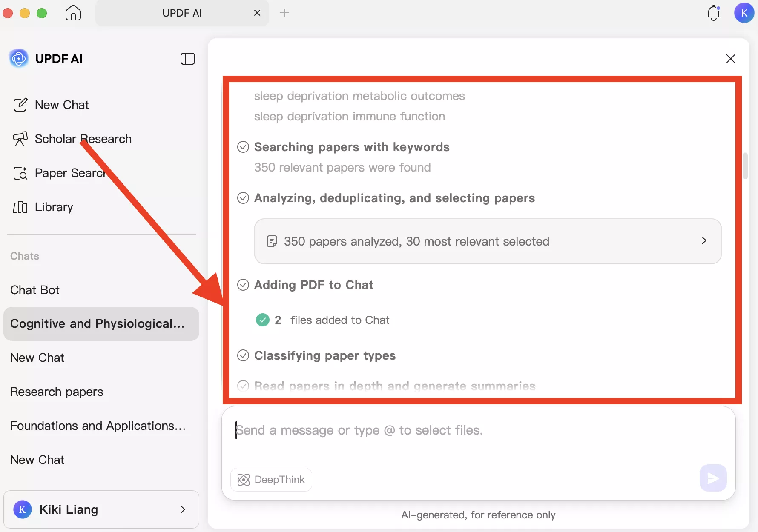758x532 pixels.
Task: Click the green check beside files added
Action: point(263,320)
